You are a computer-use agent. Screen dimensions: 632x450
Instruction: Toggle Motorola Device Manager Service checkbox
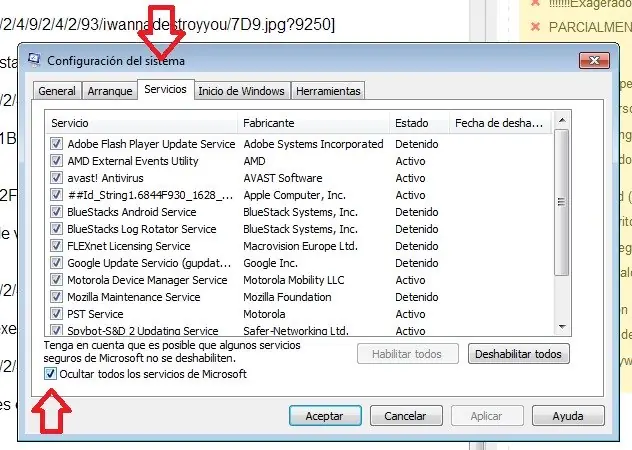coord(56,279)
